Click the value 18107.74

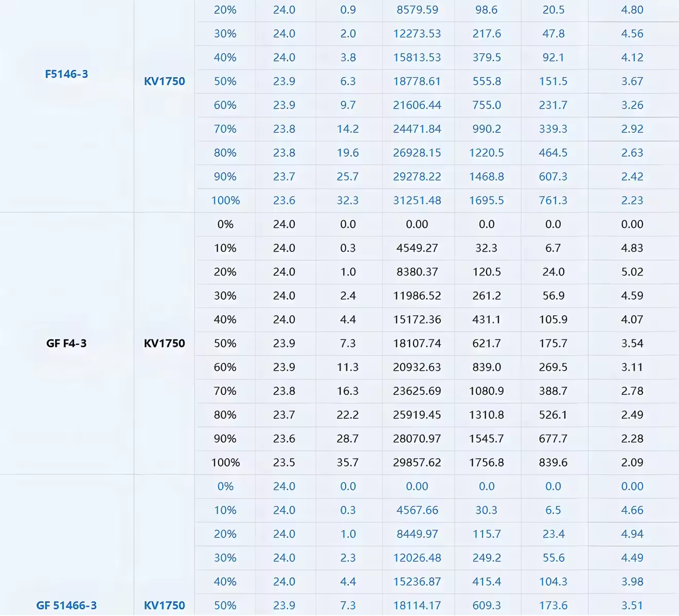pyautogui.click(x=417, y=343)
